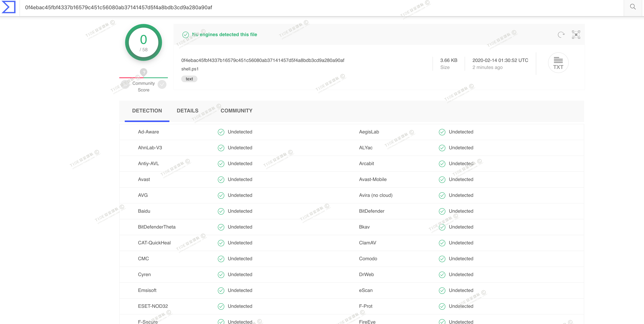Vote malicious with the left community button
This screenshot has height=324, width=644.
(125, 84)
